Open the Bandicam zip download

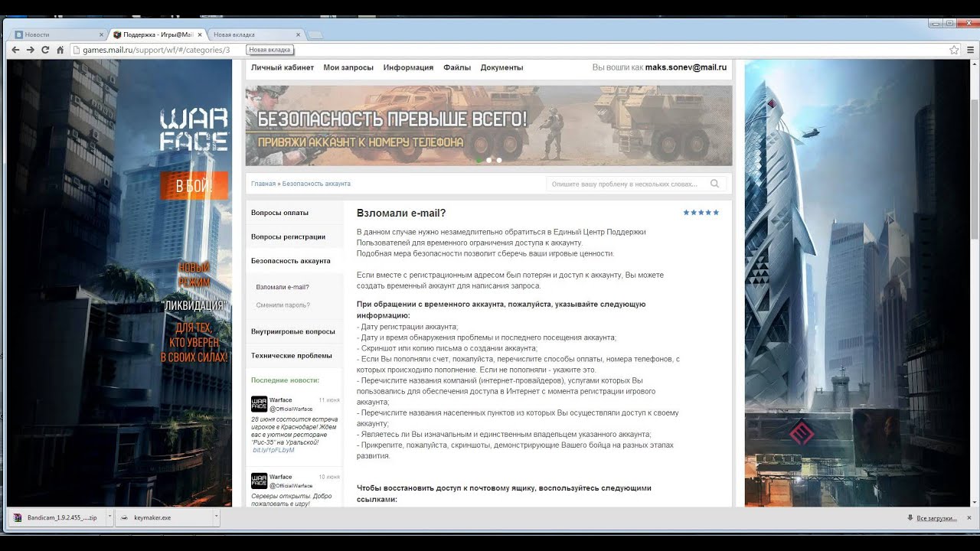tap(57, 517)
